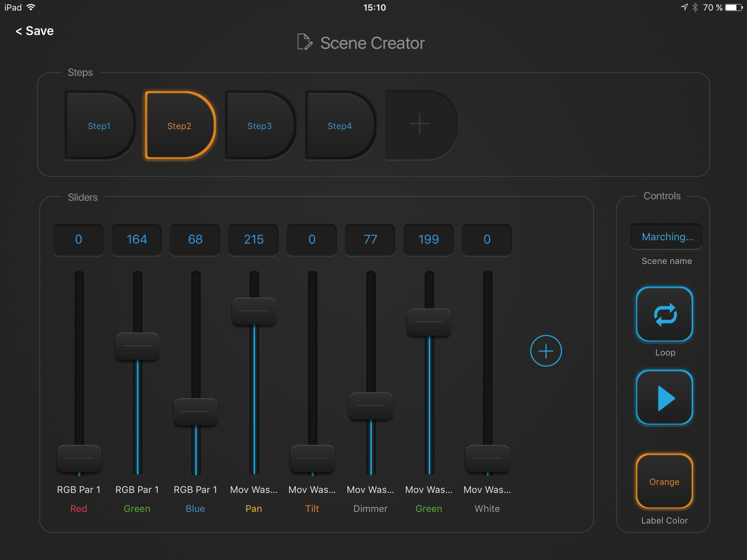
Task: Add a new slider with circled plus
Action: pyautogui.click(x=546, y=351)
